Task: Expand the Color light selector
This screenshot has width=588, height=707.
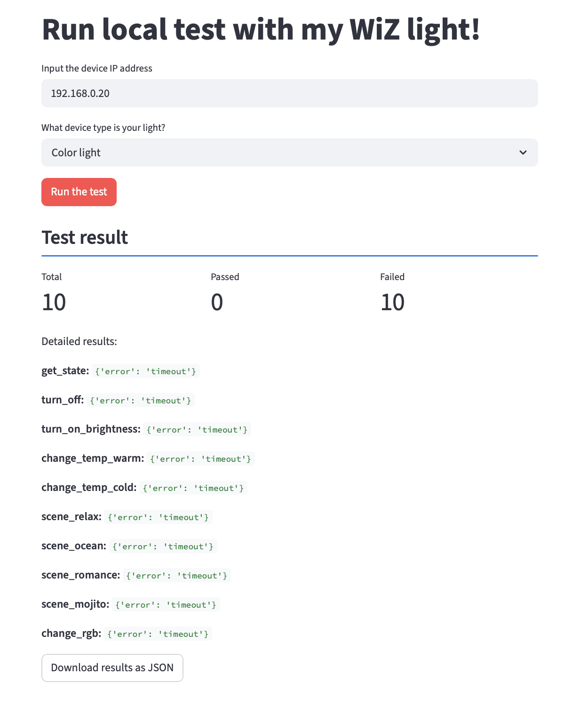Action: pos(290,153)
